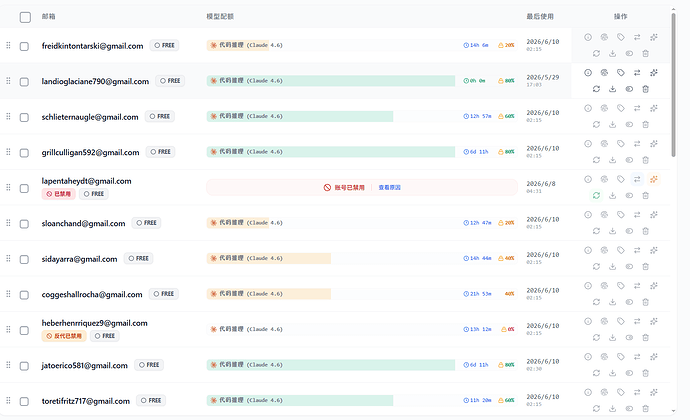Click the 2026/6/8 last-used date
Screen dimensions: 690x420
point(540,184)
